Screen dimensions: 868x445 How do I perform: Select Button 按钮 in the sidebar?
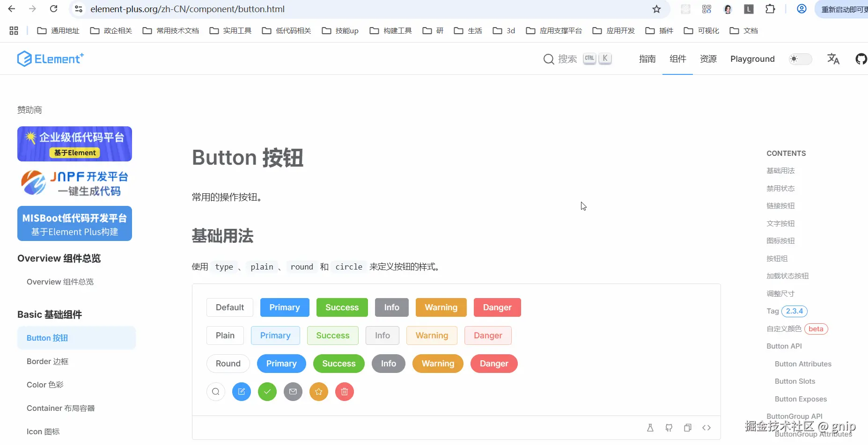(x=76, y=338)
